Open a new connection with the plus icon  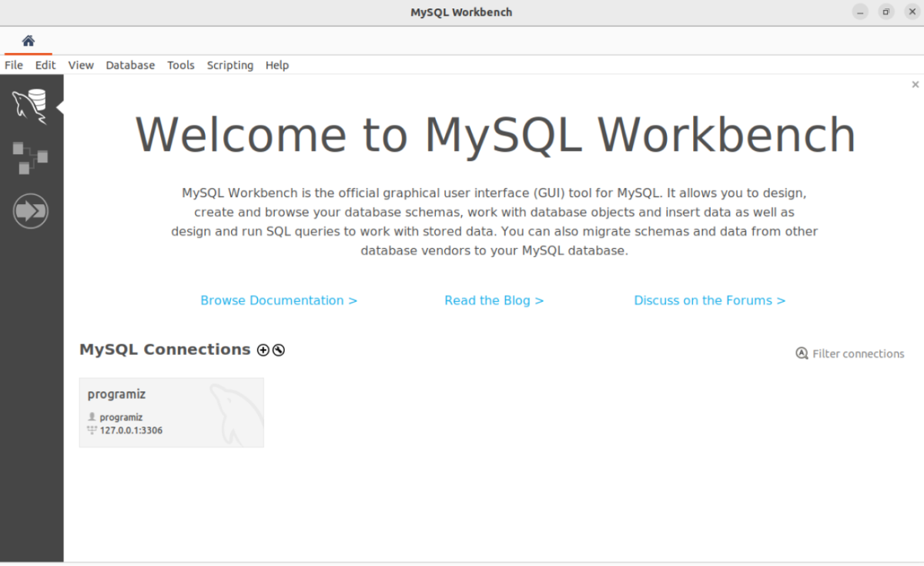[263, 350]
